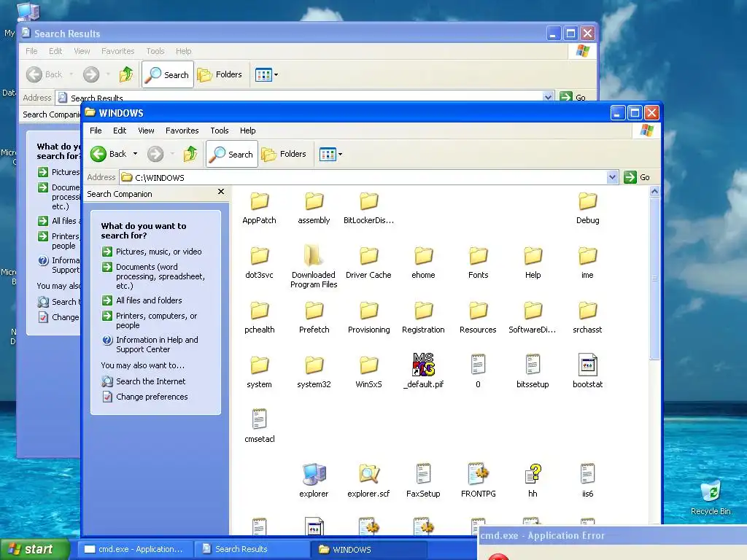Select the WinSxS folder

pos(368,373)
